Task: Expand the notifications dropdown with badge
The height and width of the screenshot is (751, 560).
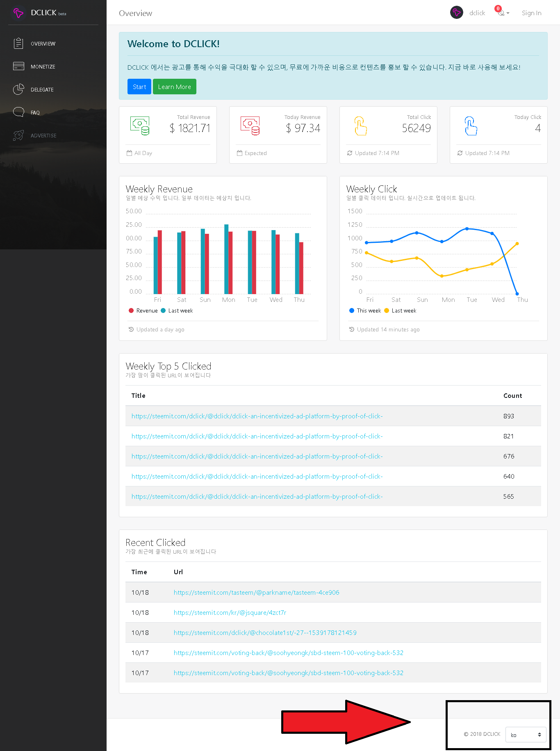Action: click(503, 12)
